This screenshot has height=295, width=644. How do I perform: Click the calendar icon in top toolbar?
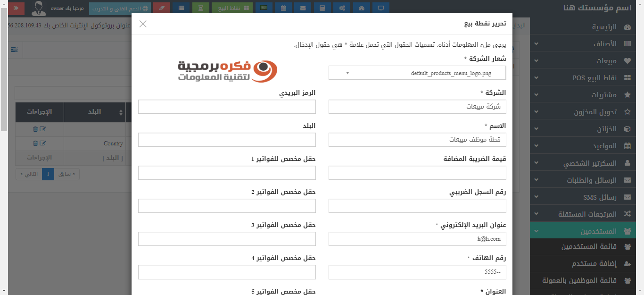(283, 8)
